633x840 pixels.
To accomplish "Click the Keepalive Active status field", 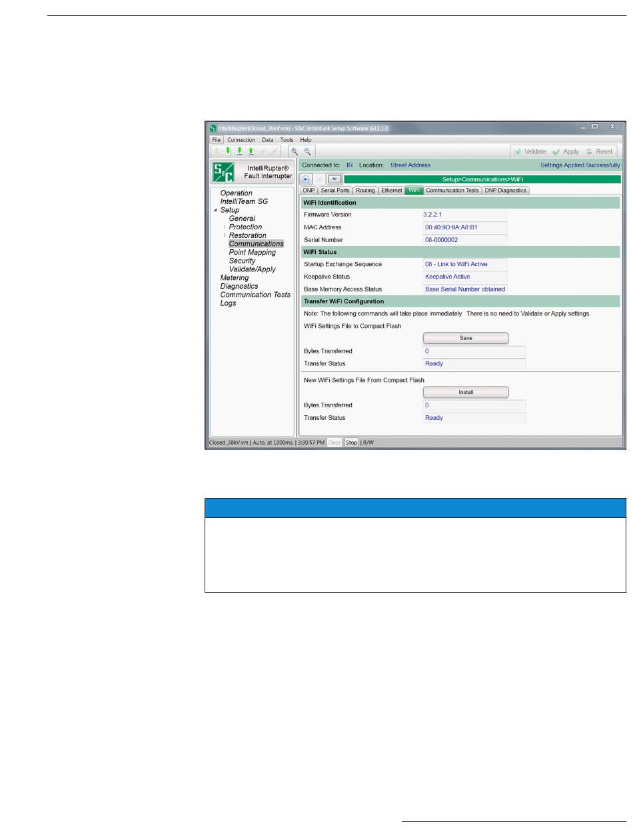I will click(465, 277).
